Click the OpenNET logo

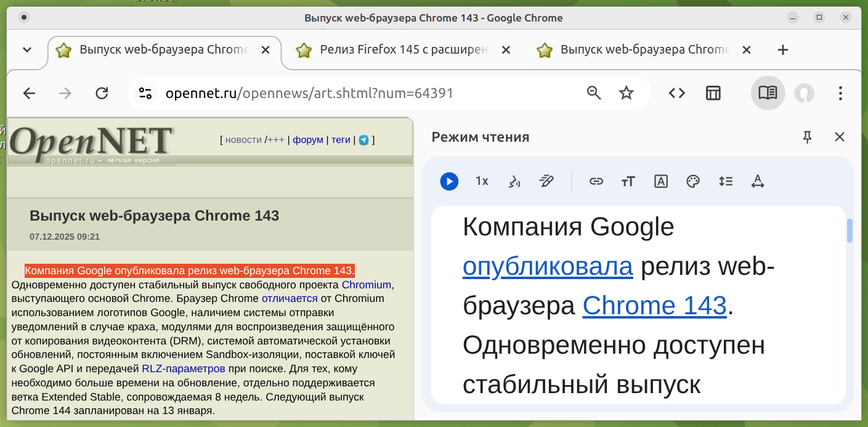(91, 144)
